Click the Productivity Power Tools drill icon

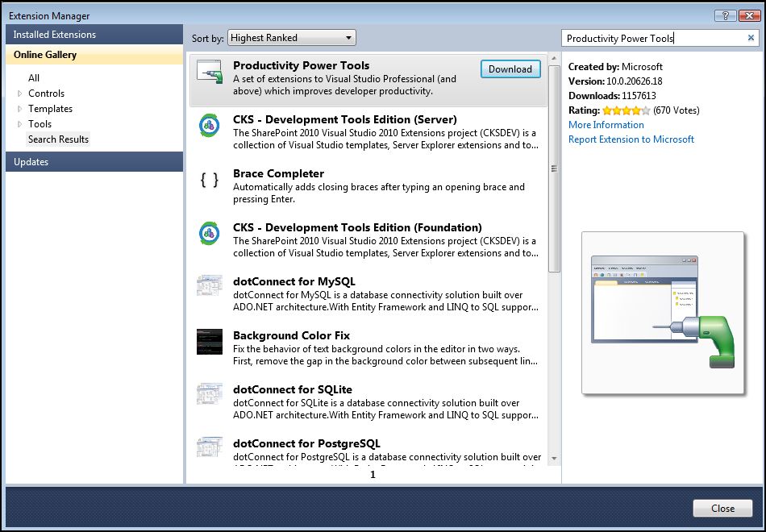click(x=210, y=73)
